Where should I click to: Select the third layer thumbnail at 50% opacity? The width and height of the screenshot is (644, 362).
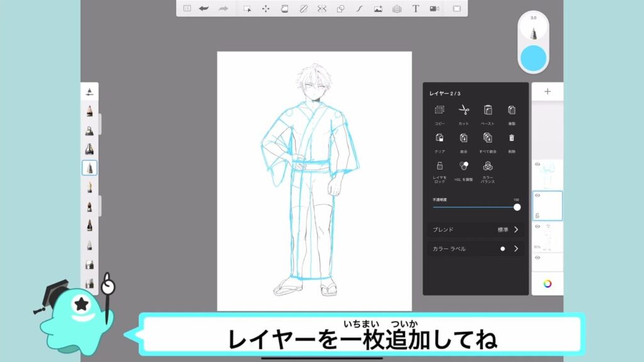click(548, 237)
